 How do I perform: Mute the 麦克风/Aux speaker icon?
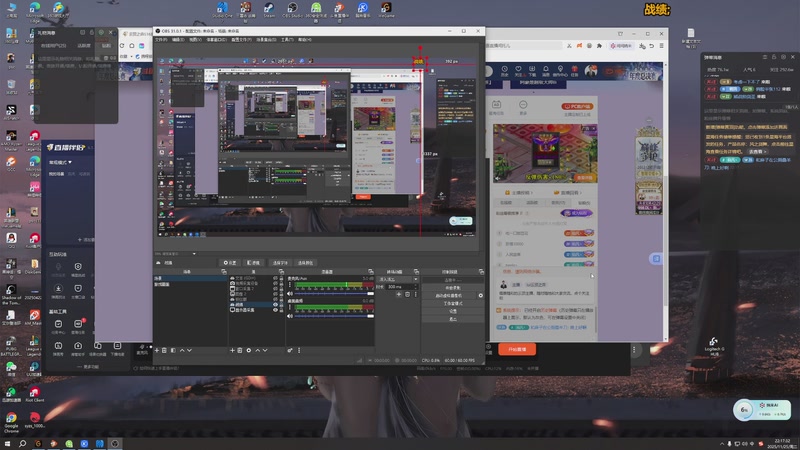290,293
